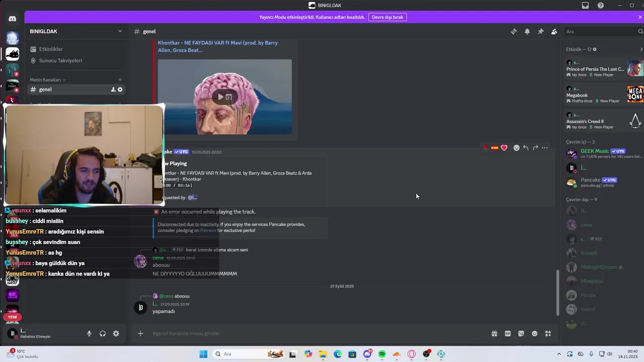Click cena's avatar in chat
Screen dimensions: 644x362
[x=141, y=261]
